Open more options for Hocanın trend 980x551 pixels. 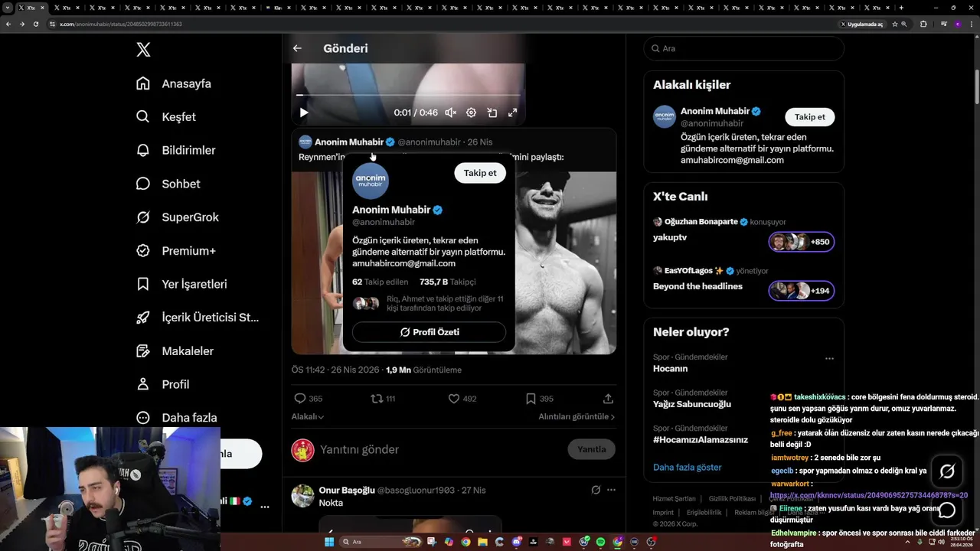click(x=829, y=358)
